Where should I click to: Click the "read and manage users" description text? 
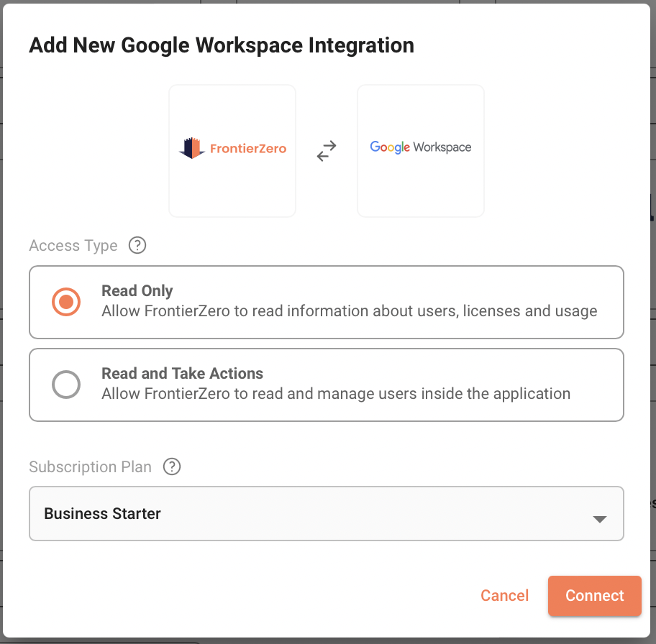pos(335,394)
